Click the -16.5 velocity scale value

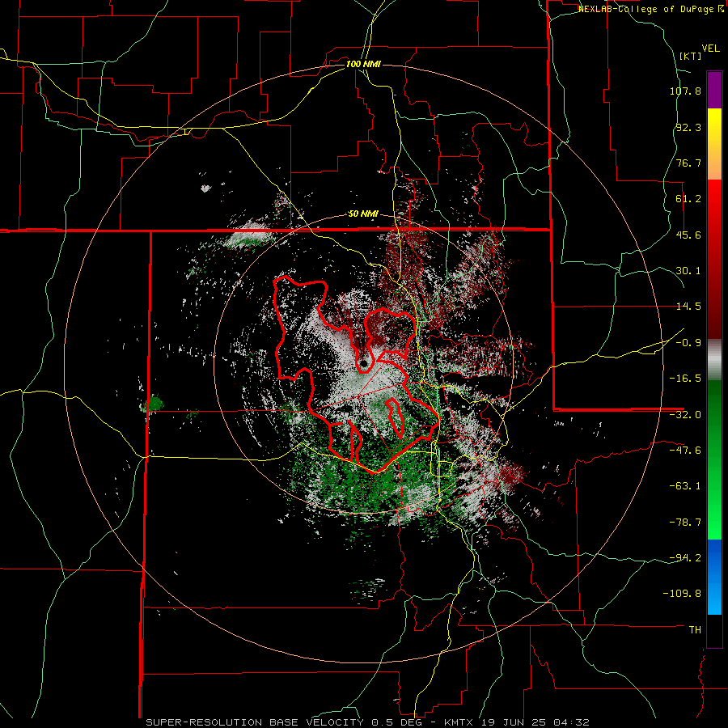(x=685, y=379)
